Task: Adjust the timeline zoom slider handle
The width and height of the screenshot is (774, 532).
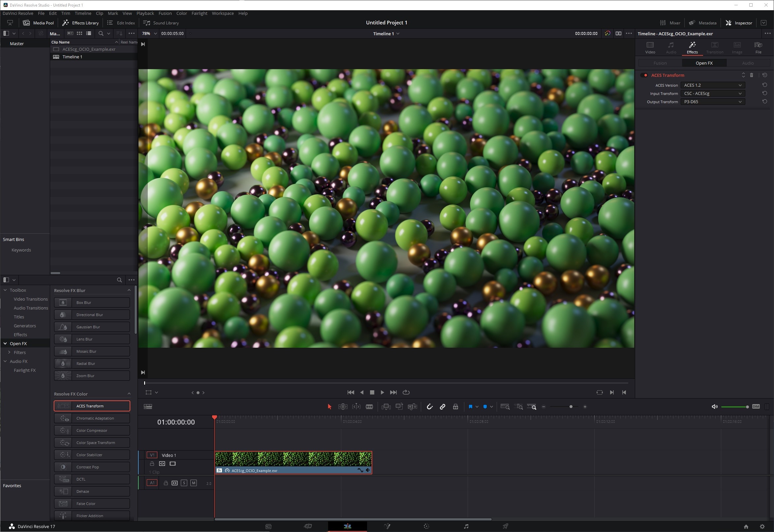Action: coord(571,407)
